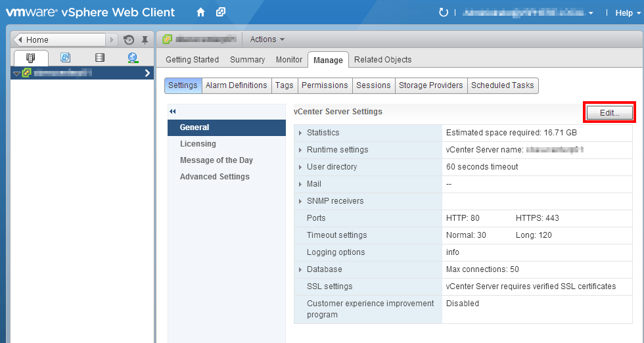
Task: Click the chevron on the vCenter tree item
Action: pos(147,73)
